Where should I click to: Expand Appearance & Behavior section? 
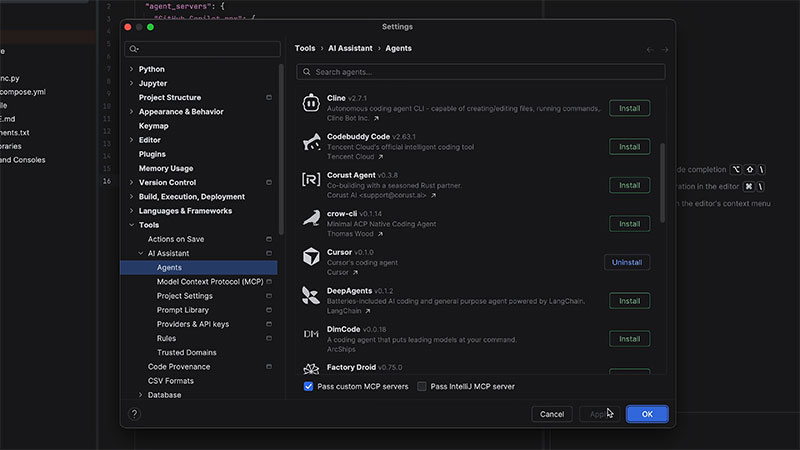coord(132,111)
